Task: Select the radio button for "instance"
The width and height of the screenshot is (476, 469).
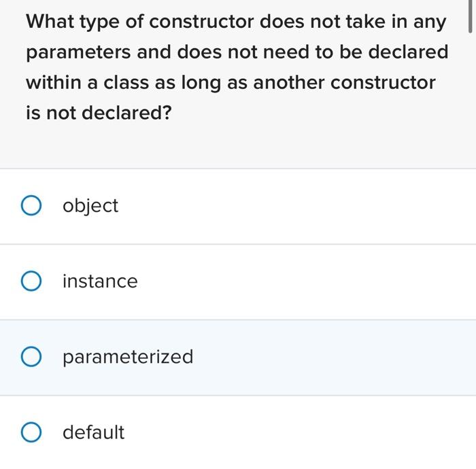Action: coord(31,281)
